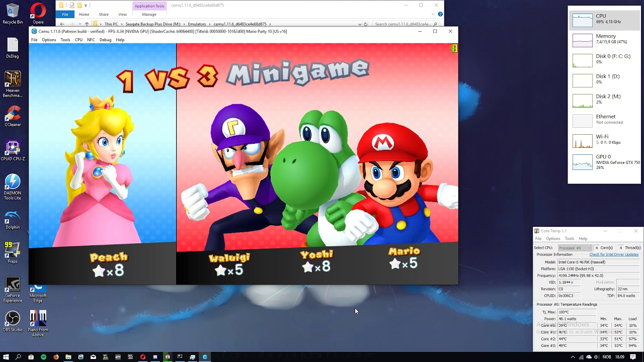644x362 pixels.
Task: Open Cemu NFC menu
Action: pos(91,40)
